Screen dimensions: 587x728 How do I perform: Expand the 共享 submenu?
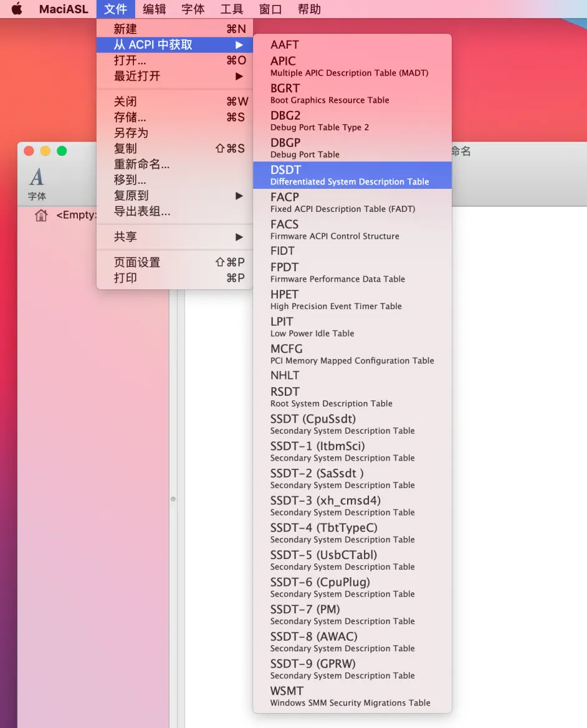click(174, 237)
